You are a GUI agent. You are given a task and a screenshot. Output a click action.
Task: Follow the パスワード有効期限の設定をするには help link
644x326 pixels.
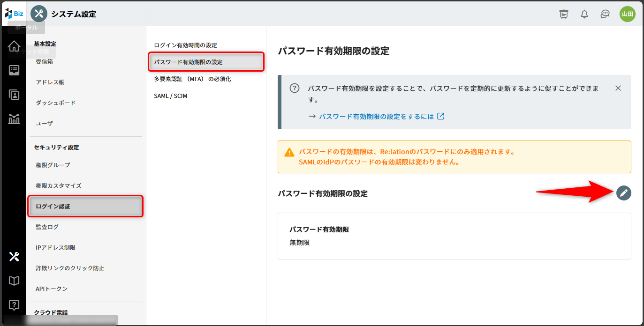click(x=376, y=117)
